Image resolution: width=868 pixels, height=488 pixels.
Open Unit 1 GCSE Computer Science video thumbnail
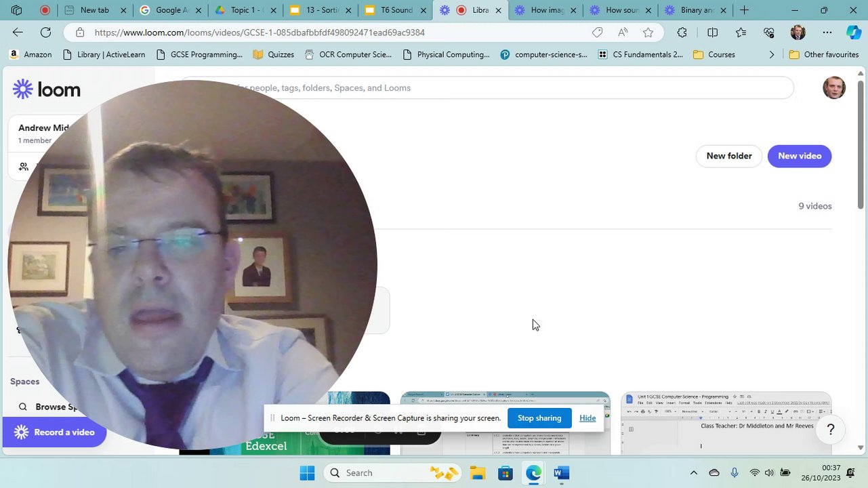click(x=726, y=423)
